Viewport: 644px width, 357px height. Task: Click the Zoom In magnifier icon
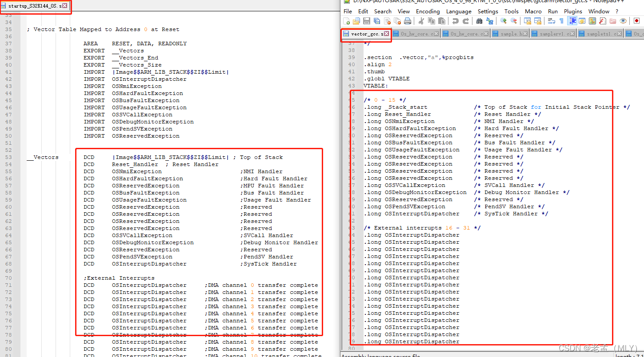click(504, 21)
